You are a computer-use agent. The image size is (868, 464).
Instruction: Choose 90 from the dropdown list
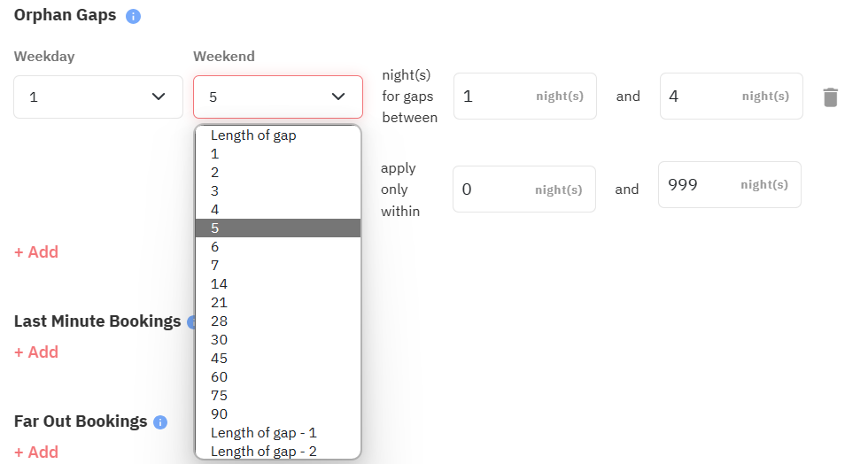click(x=219, y=414)
